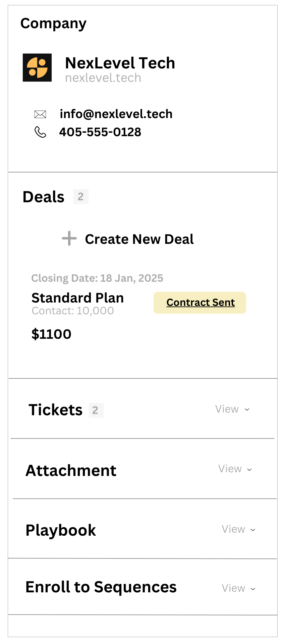Click the chevron arrow beside Tickets View
Viewport: 285px width, 644px height.
coord(247,410)
